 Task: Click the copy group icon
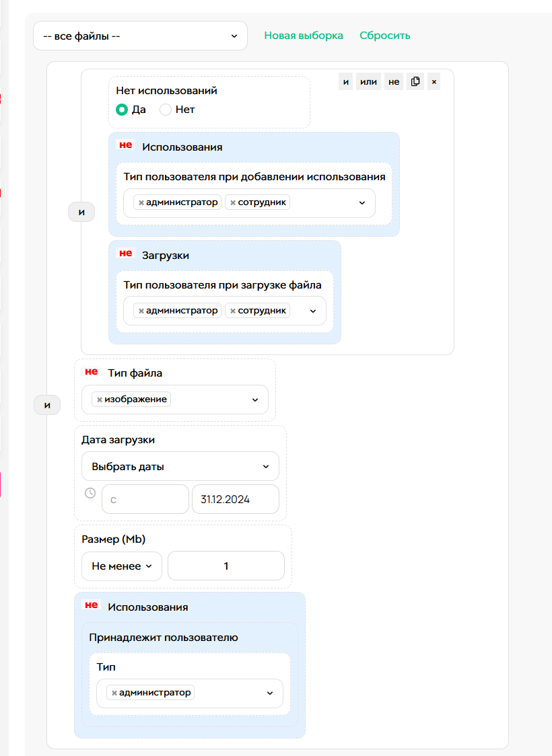(415, 82)
